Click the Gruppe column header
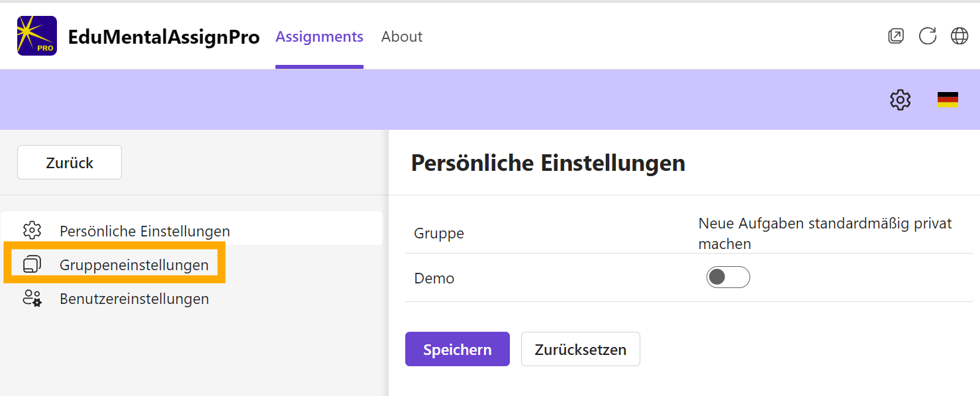The image size is (980, 396). click(x=438, y=233)
